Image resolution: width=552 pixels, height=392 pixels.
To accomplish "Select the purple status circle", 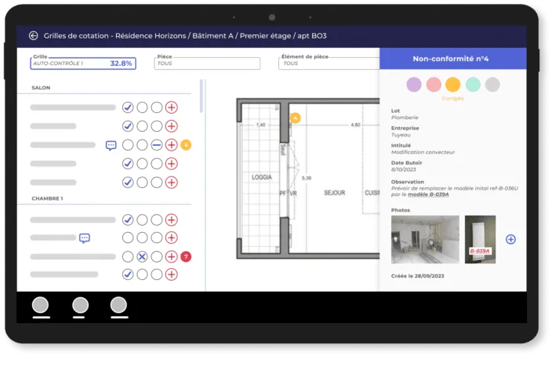I will [x=414, y=85].
